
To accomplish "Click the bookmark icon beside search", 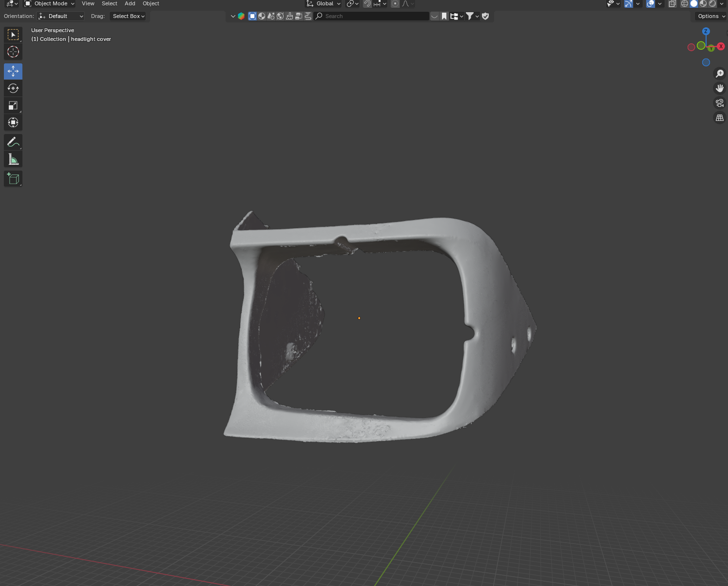I will 444,16.
